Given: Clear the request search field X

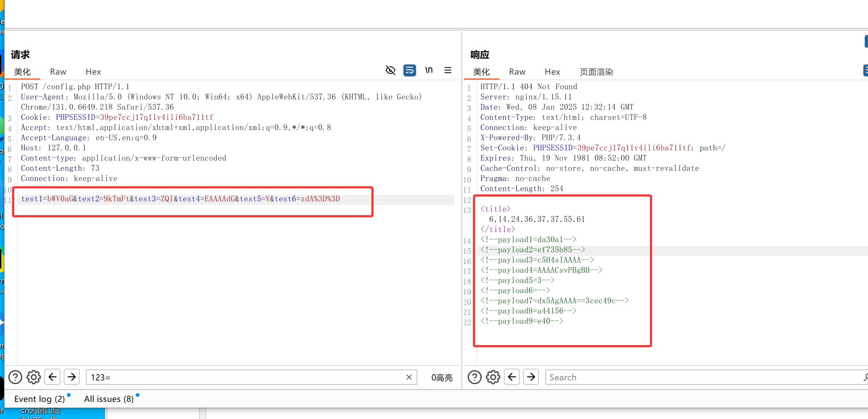Looking at the screenshot, I should point(409,377).
